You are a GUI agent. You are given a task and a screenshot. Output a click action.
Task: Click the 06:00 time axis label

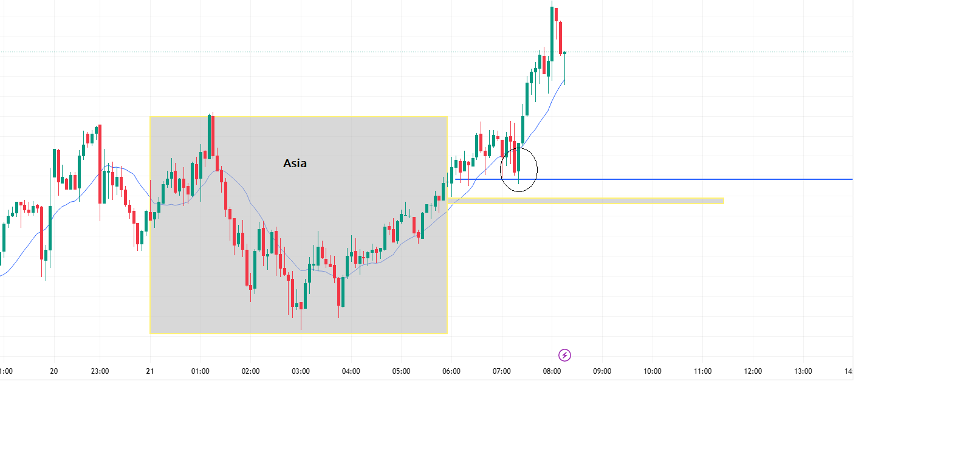point(451,371)
